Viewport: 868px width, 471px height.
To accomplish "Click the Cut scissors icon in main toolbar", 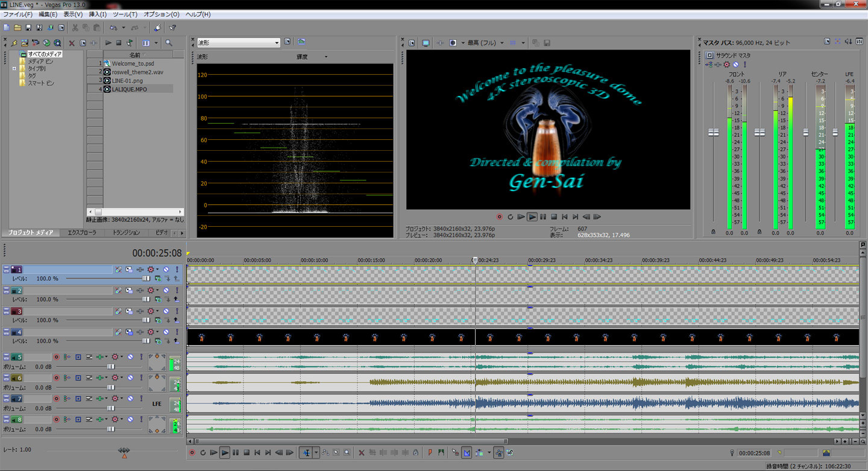I will tap(75, 27).
